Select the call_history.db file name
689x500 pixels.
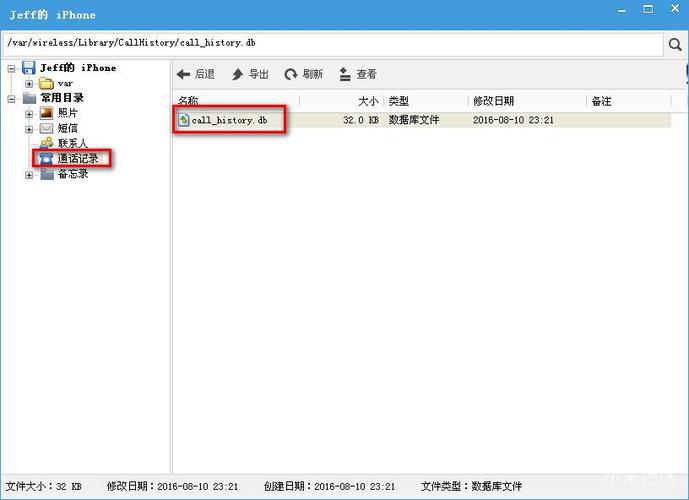point(229,120)
